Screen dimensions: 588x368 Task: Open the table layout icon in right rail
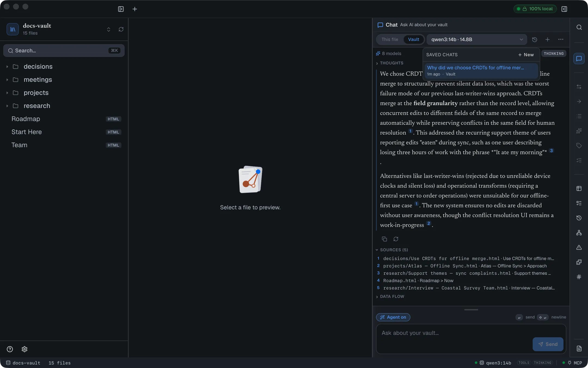click(x=579, y=189)
